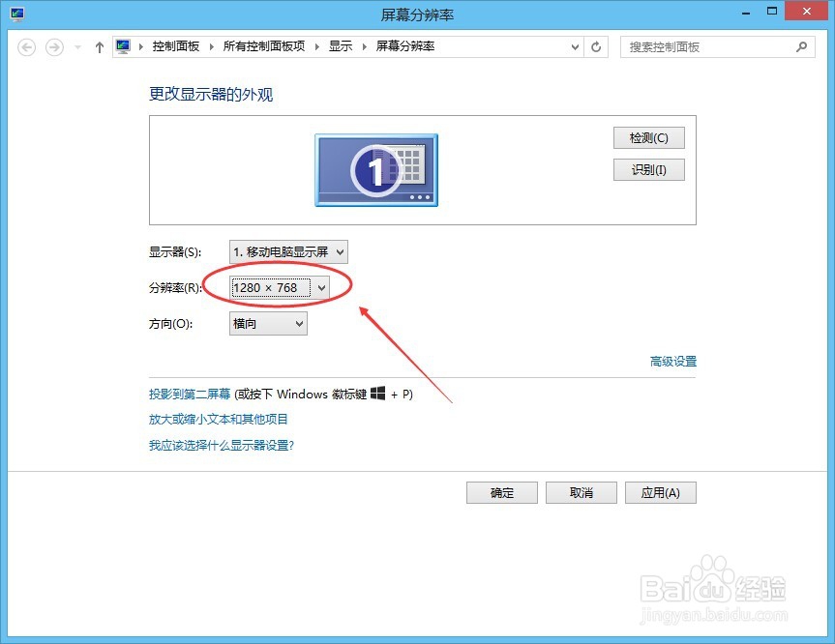Viewport: 835px width, 644px height.
Task: Close the 屏幕分辨率 window
Action: [x=806, y=12]
